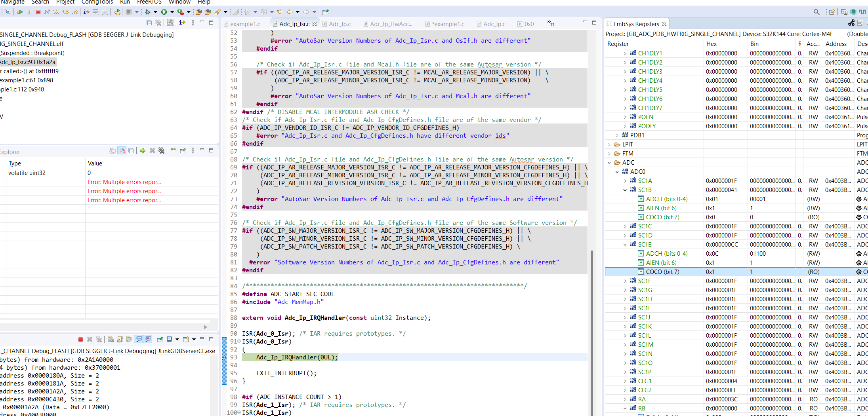Open the search magnifier in top-right toolbar
The width and height of the screenshot is (868, 416).
816,12
